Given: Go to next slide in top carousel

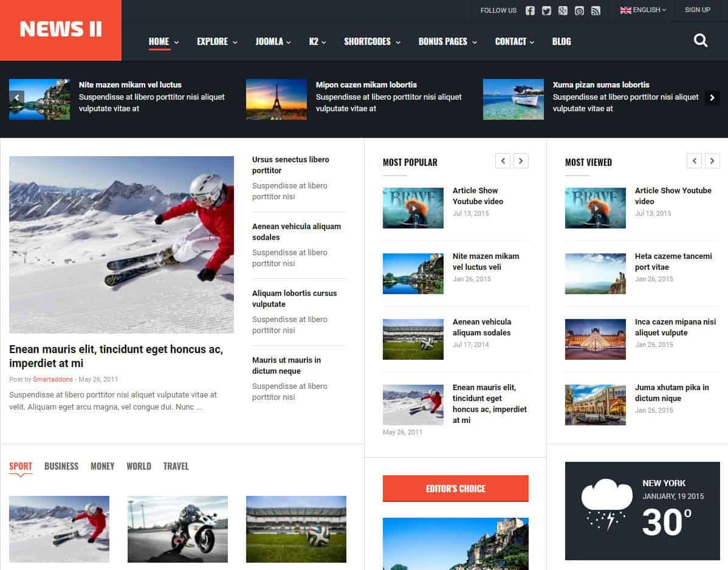Looking at the screenshot, I should tap(712, 97).
